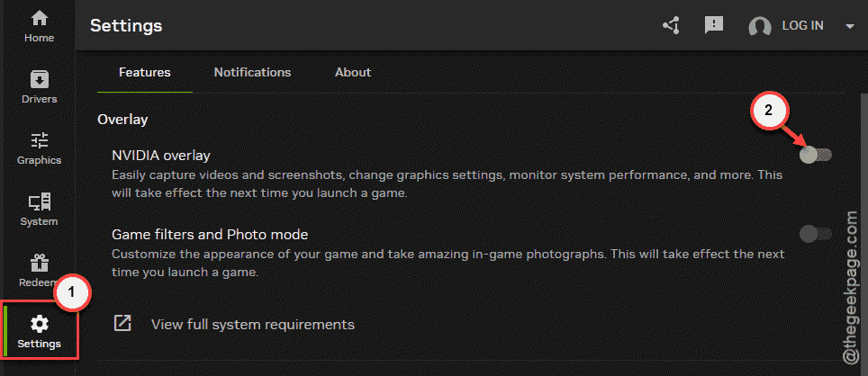Screen dimensions: 868x376
Task: Click the user avatar icon
Action: coord(760,26)
